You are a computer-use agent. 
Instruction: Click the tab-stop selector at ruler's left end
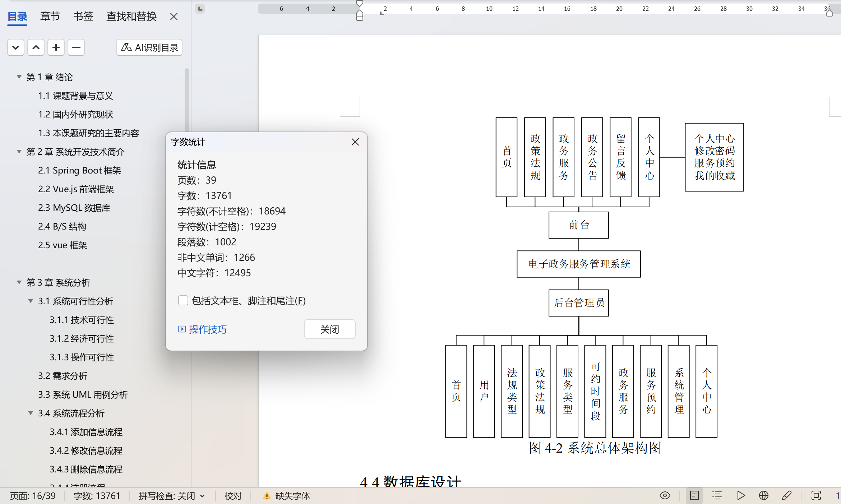click(x=200, y=8)
